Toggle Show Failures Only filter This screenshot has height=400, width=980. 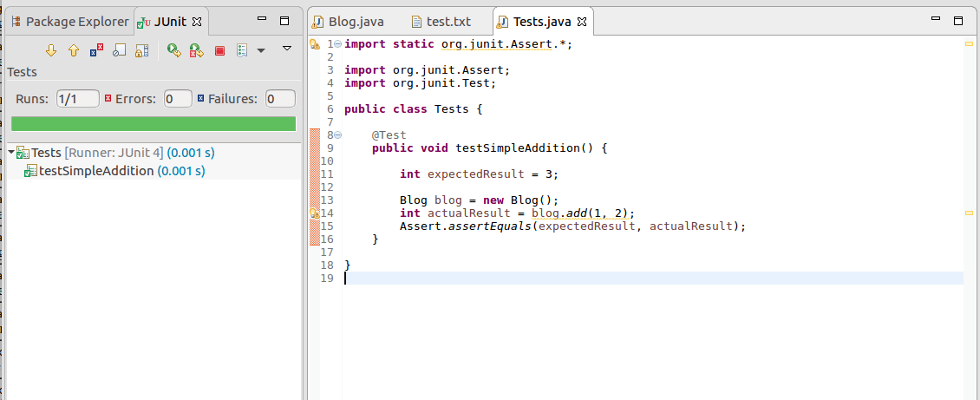pos(96,50)
